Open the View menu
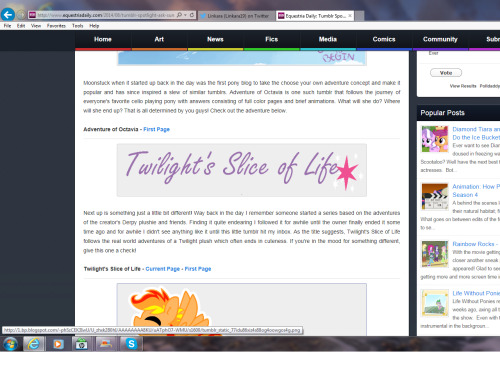 pos(36,26)
